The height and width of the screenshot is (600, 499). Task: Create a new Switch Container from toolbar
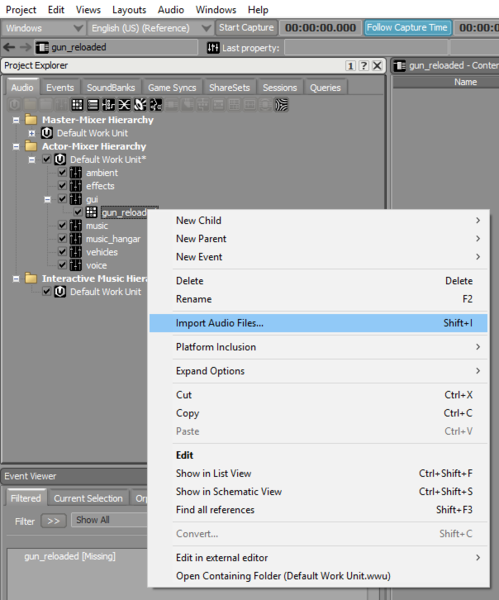(x=108, y=104)
